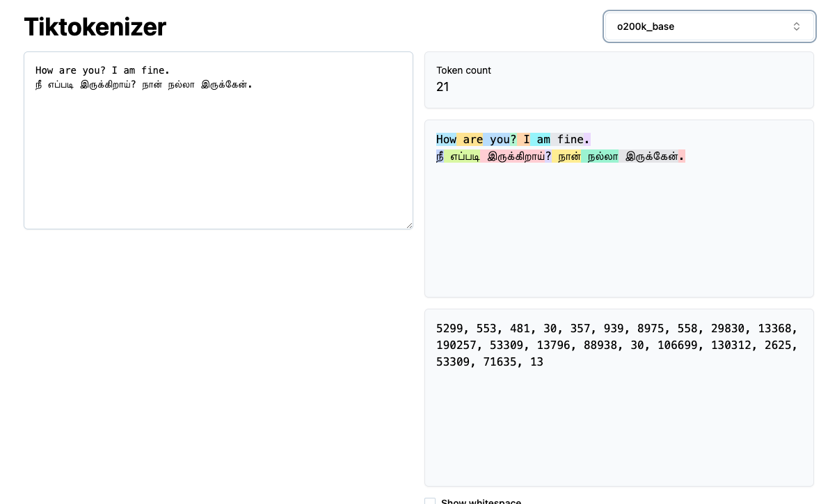837x504 pixels.
Task: Click the textarea resize handle corner
Action: click(408, 225)
